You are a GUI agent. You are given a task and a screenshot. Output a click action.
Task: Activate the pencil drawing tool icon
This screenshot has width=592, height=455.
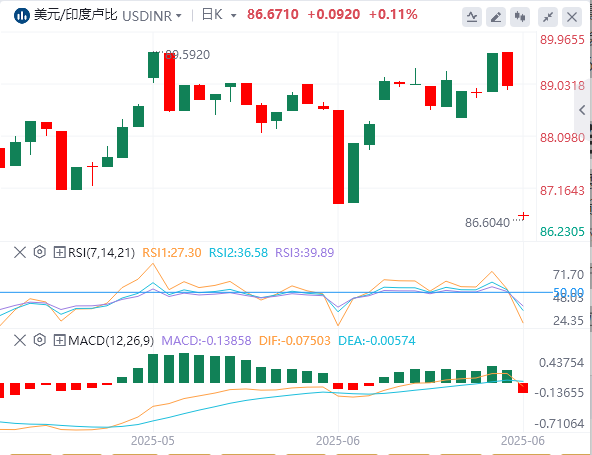point(496,17)
